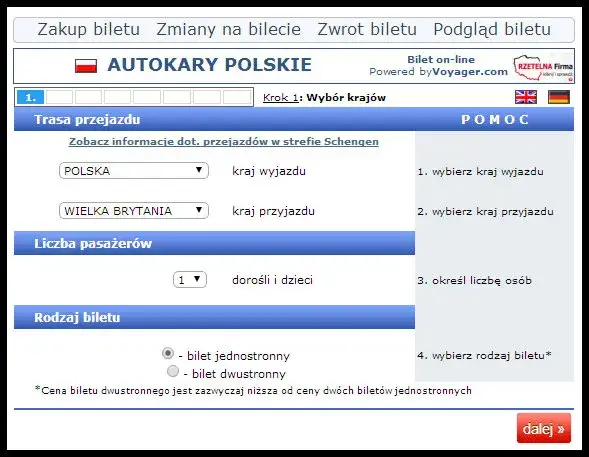Click step 1 box in progress bar
Screen dimensions: 589x457
pyautogui.click(x=30, y=98)
